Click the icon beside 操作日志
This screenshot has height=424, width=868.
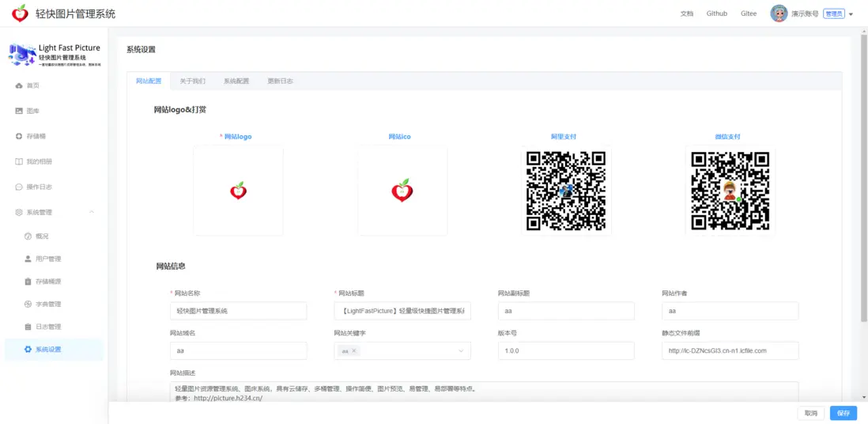[19, 187]
